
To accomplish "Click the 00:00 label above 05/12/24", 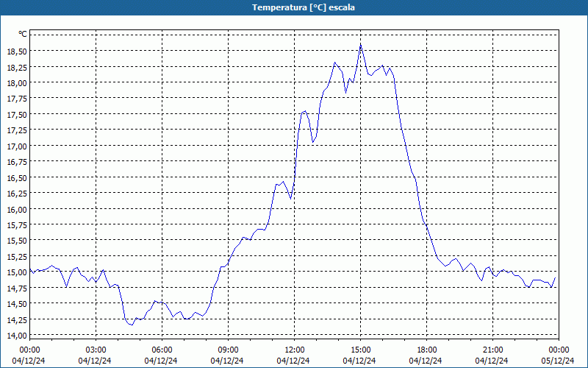I will (559, 350).
